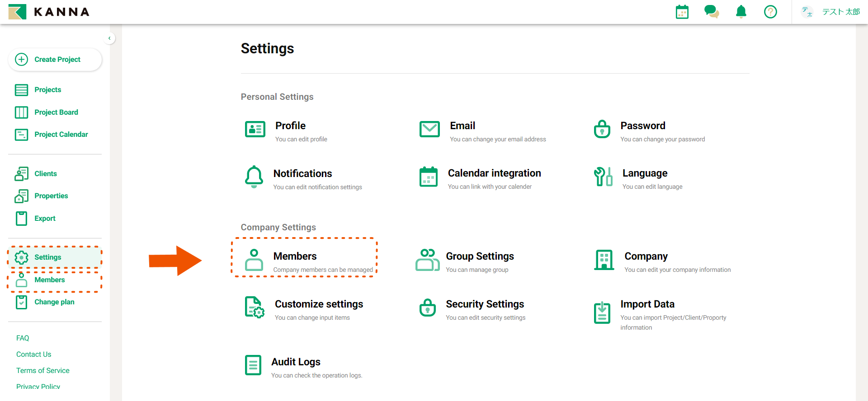Open the chat messages icon

[711, 12]
